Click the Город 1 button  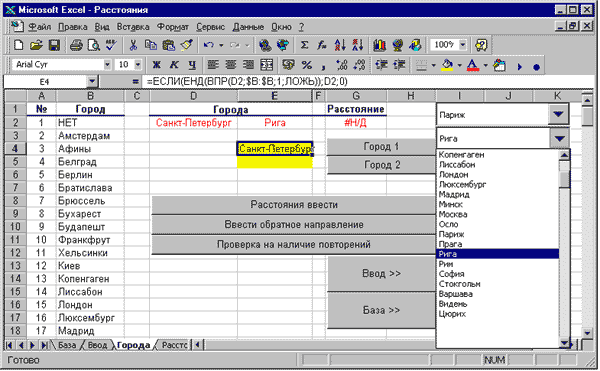(381, 146)
